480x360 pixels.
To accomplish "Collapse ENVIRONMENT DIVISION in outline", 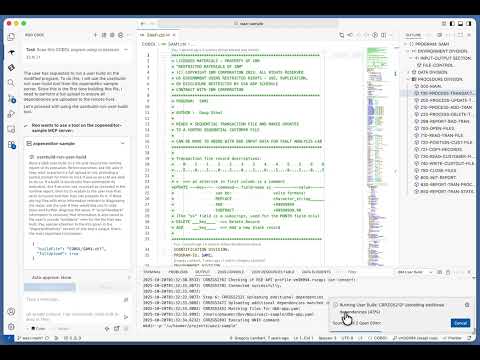I will [408, 51].
